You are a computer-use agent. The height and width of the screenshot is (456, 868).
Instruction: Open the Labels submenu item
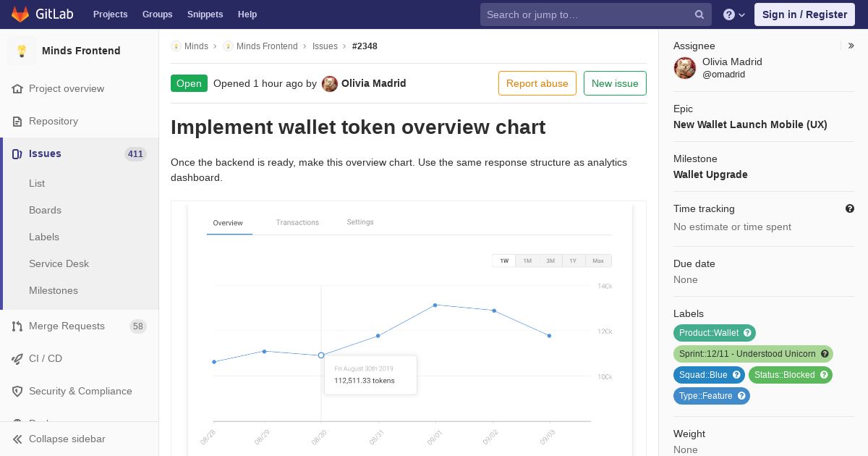point(44,237)
